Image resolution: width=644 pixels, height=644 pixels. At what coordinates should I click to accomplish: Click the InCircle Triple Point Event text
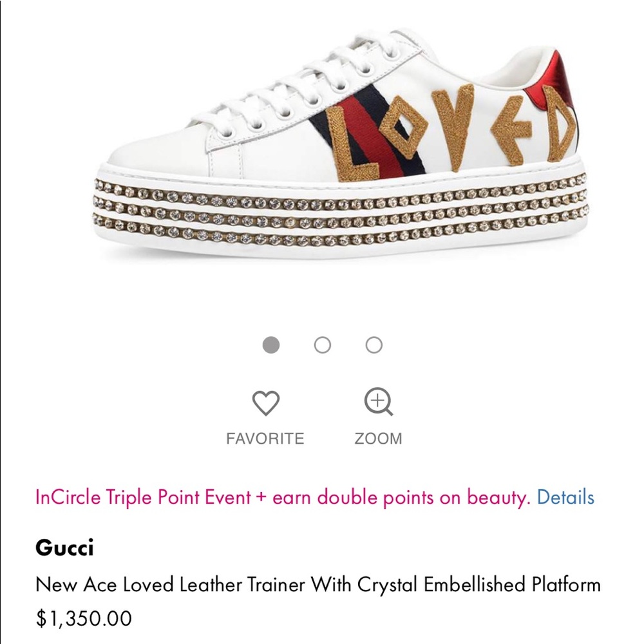[143, 497]
